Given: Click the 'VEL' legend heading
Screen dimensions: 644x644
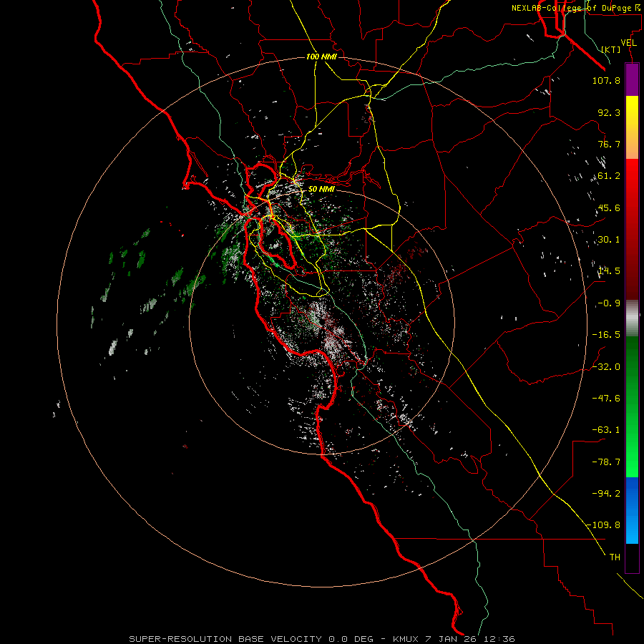Looking at the screenshot, I should click(628, 43).
